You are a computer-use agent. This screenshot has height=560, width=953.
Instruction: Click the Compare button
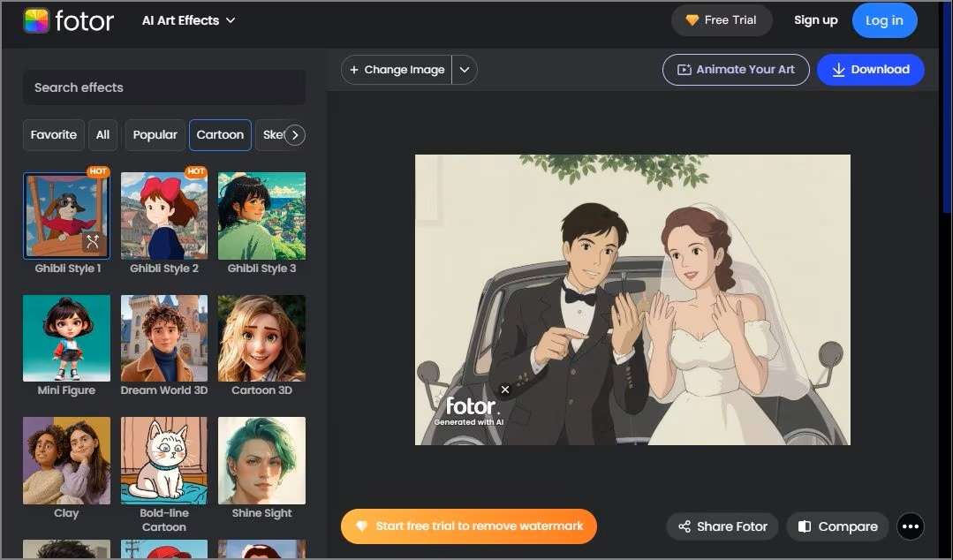pos(837,526)
